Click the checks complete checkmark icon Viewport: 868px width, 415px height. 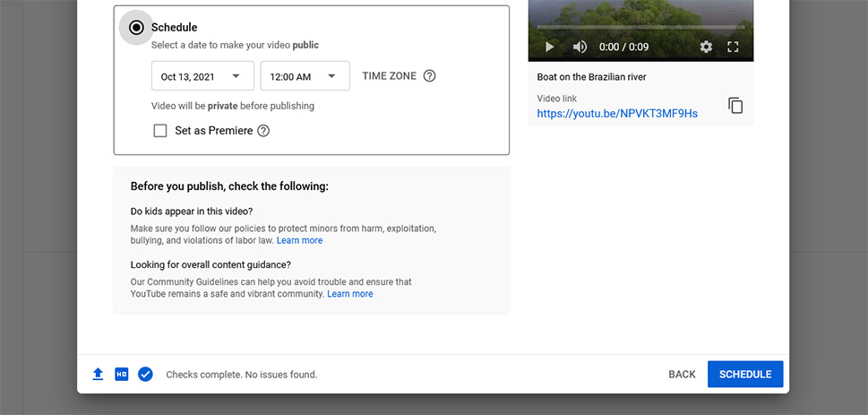(145, 375)
